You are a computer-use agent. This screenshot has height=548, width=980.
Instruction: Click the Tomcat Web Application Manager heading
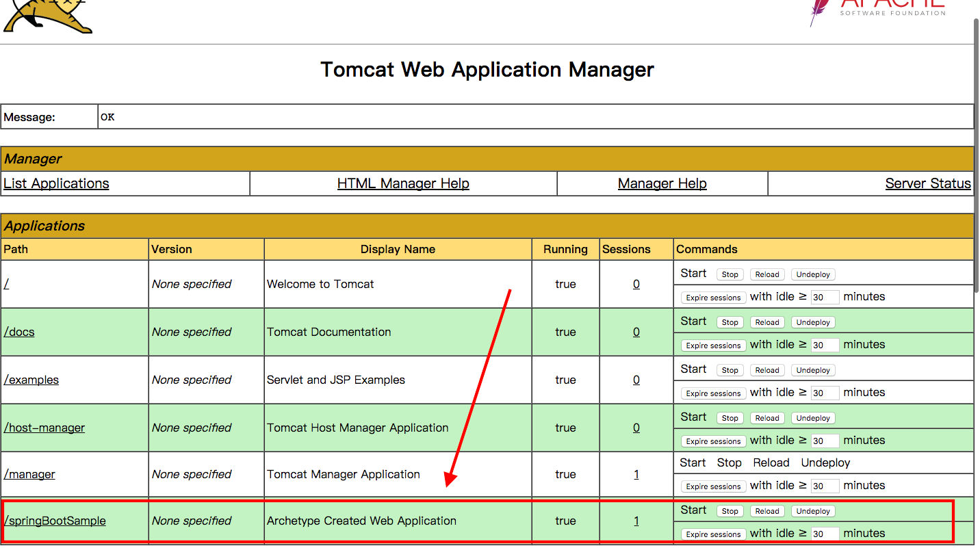pyautogui.click(x=487, y=70)
